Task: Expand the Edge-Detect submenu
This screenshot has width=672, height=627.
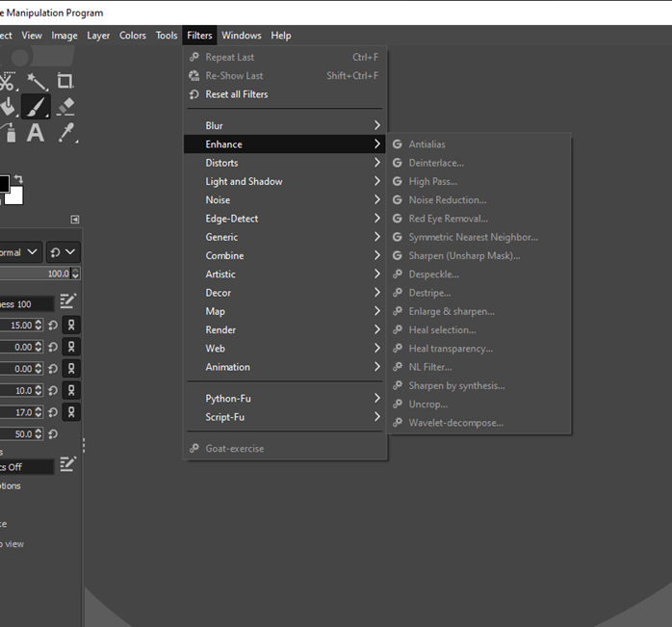Action: pos(285,219)
